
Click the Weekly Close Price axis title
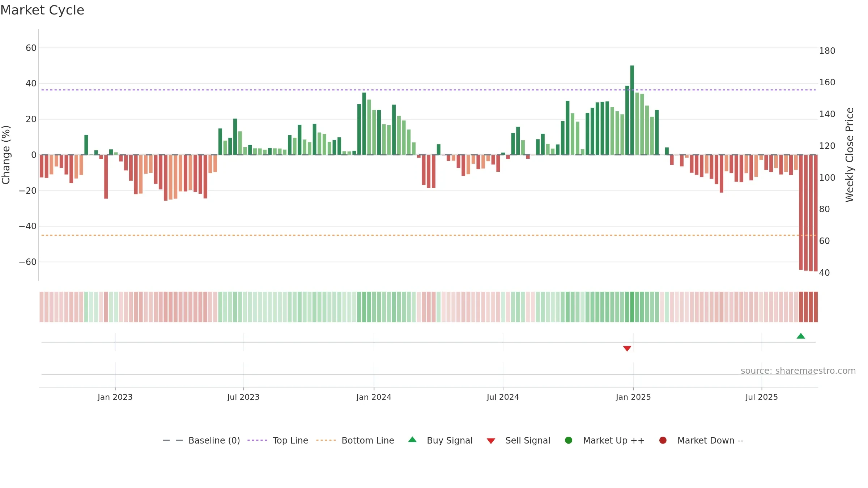(x=850, y=155)
